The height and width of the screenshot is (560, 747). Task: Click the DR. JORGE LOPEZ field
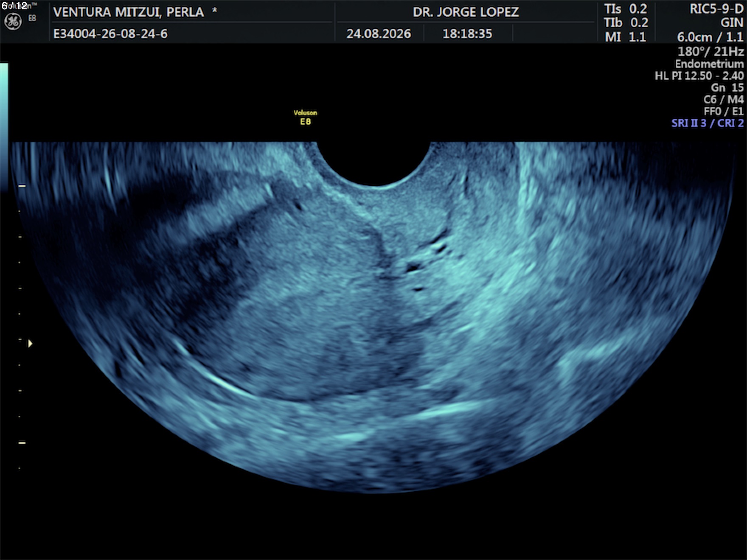point(466,12)
